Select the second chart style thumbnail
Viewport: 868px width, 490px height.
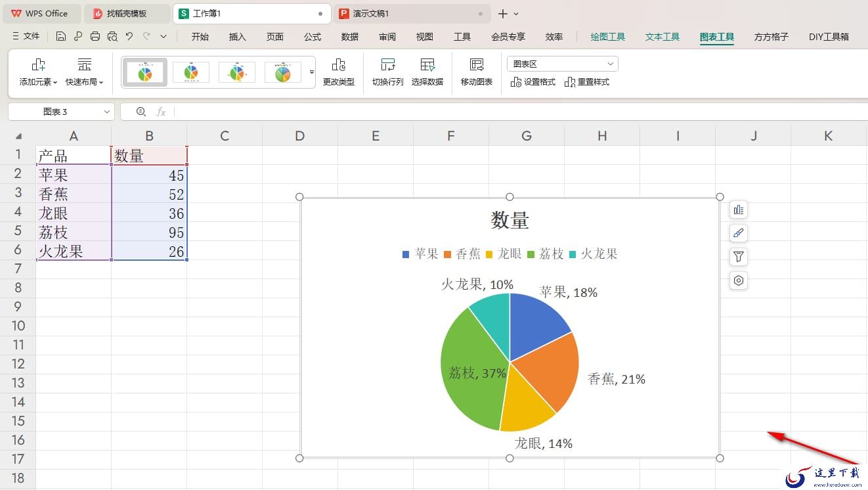tap(191, 72)
